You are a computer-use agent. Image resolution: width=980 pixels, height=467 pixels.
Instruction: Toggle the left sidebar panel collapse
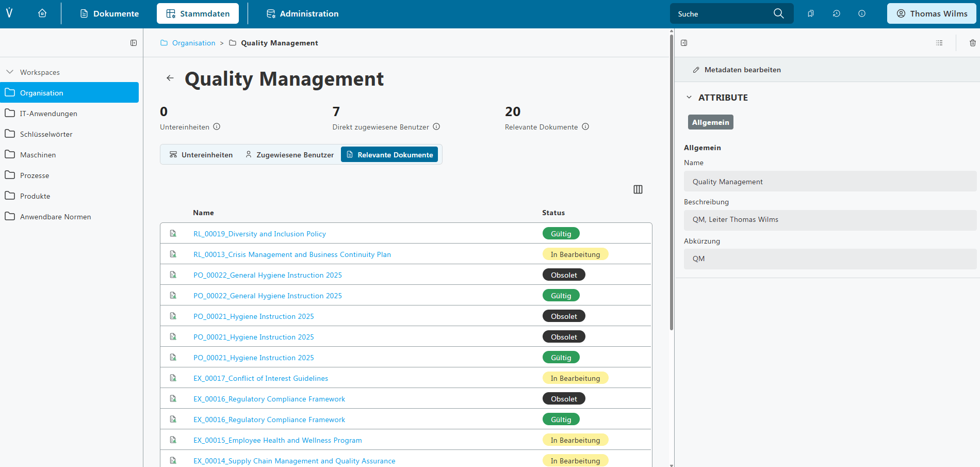click(134, 43)
